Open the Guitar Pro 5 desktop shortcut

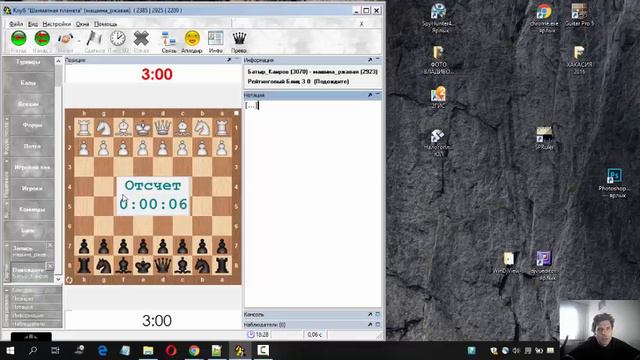(579, 15)
